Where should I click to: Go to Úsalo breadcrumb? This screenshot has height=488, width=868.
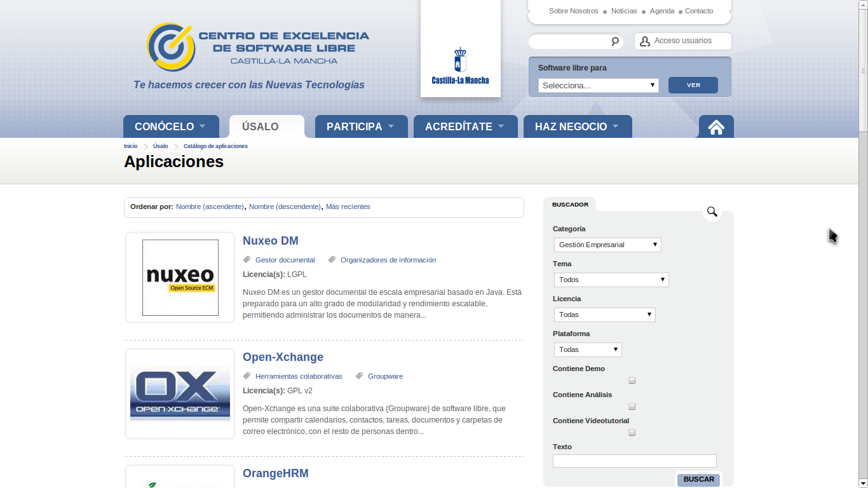coord(161,146)
